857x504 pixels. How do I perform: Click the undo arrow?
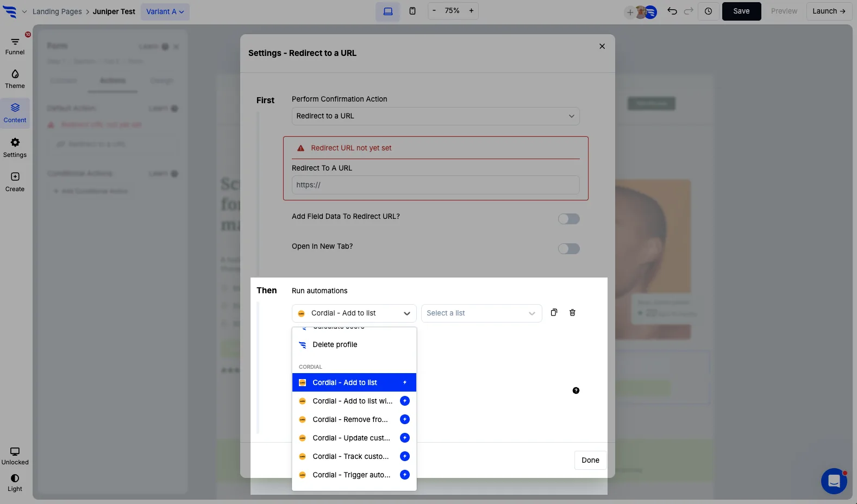pyautogui.click(x=672, y=11)
